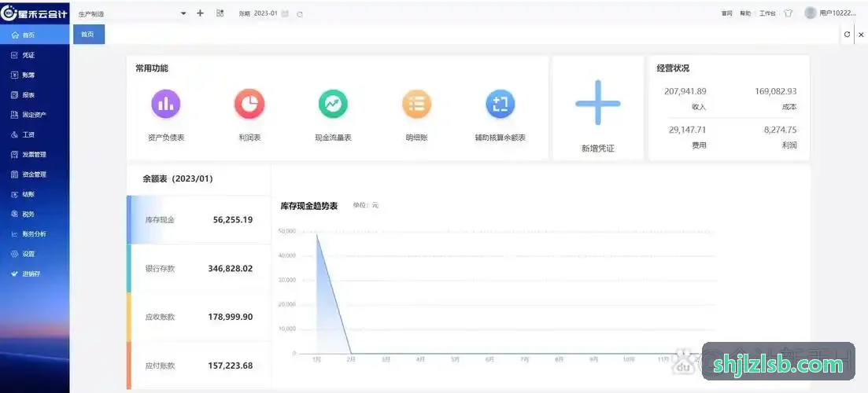This screenshot has height=393, width=868.
Task: Open 账务分析 in the sidebar
Action: [35, 234]
